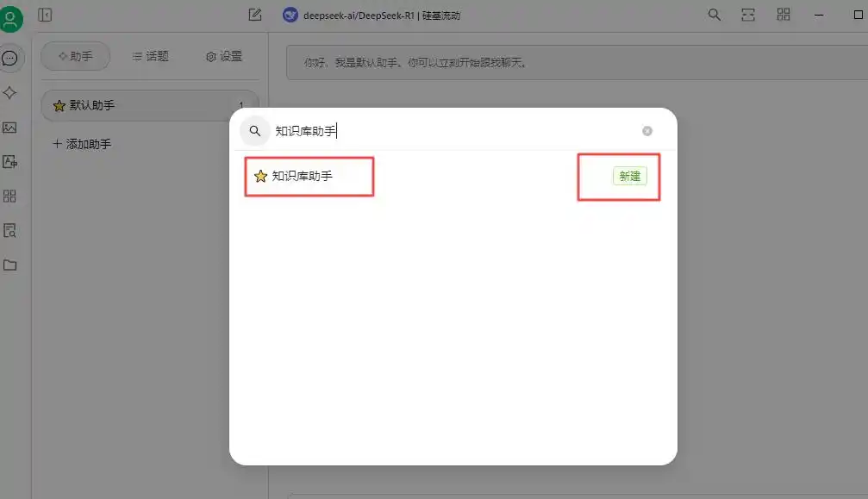Toggle the expand layout icon in top bar

pyautogui.click(x=748, y=15)
